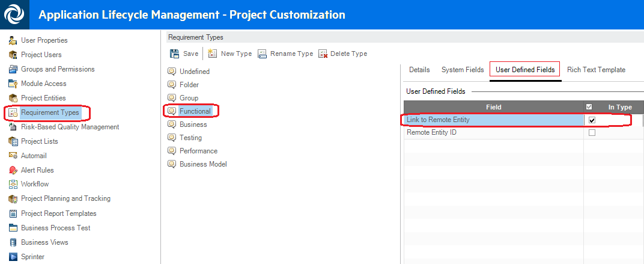
Task: Switch to the System Fields tab
Action: (463, 70)
